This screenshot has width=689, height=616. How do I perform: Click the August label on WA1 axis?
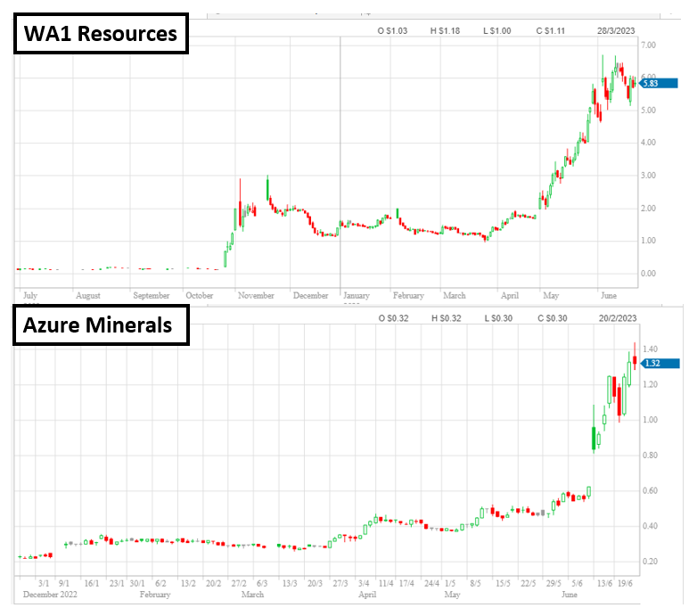(88, 295)
